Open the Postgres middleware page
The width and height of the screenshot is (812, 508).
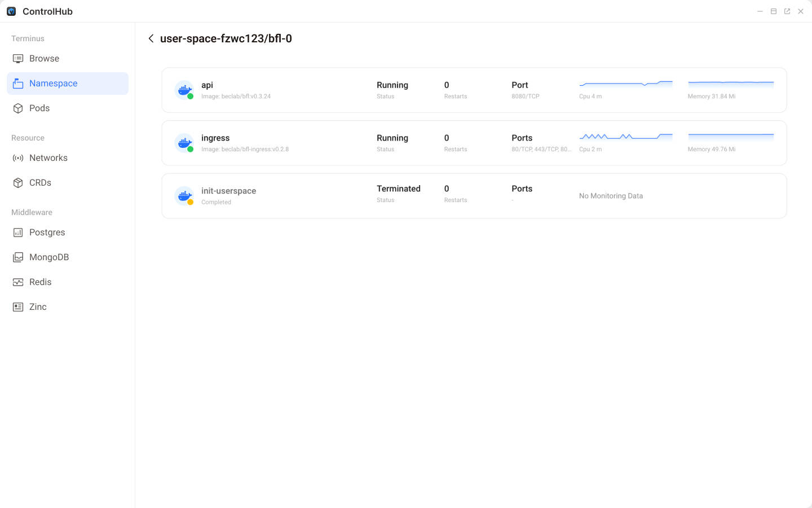click(x=68, y=233)
